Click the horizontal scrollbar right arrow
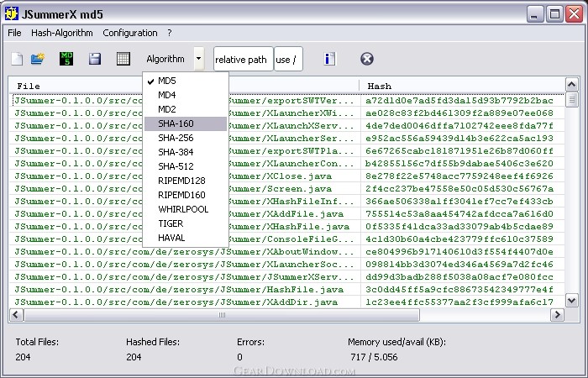The width and height of the screenshot is (588, 378). [x=557, y=315]
